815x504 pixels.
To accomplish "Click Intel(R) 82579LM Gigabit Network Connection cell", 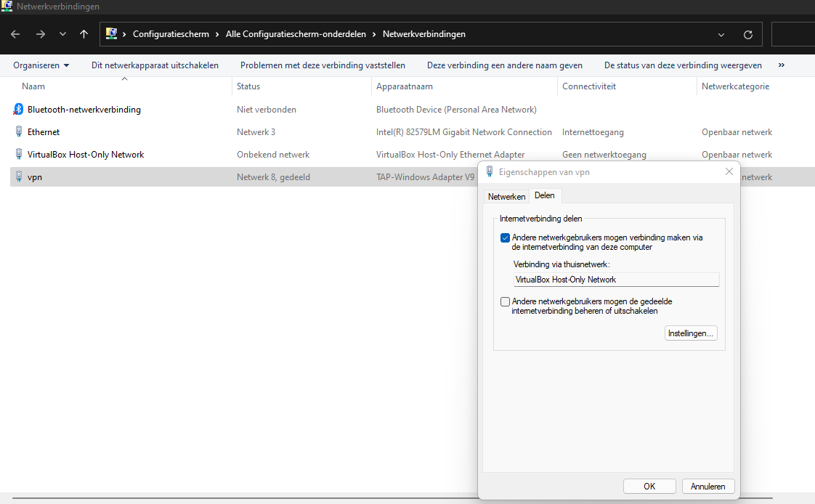I will (x=464, y=132).
